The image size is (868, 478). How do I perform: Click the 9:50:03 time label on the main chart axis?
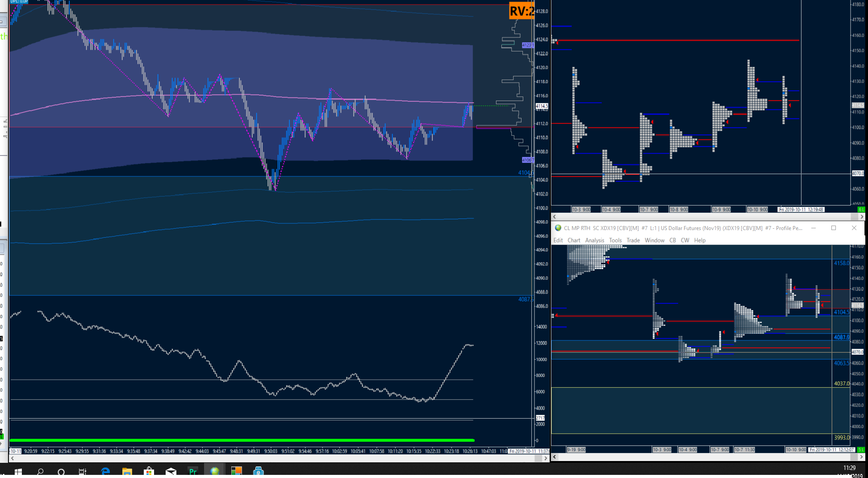point(271,451)
